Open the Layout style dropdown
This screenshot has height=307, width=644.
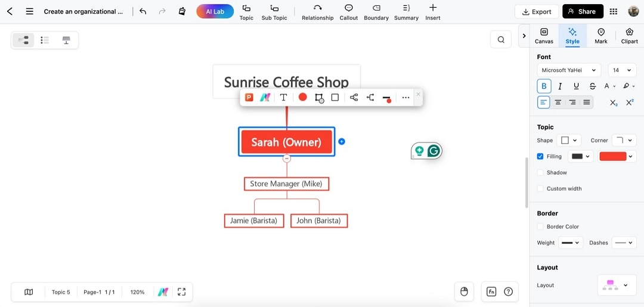[x=617, y=285]
